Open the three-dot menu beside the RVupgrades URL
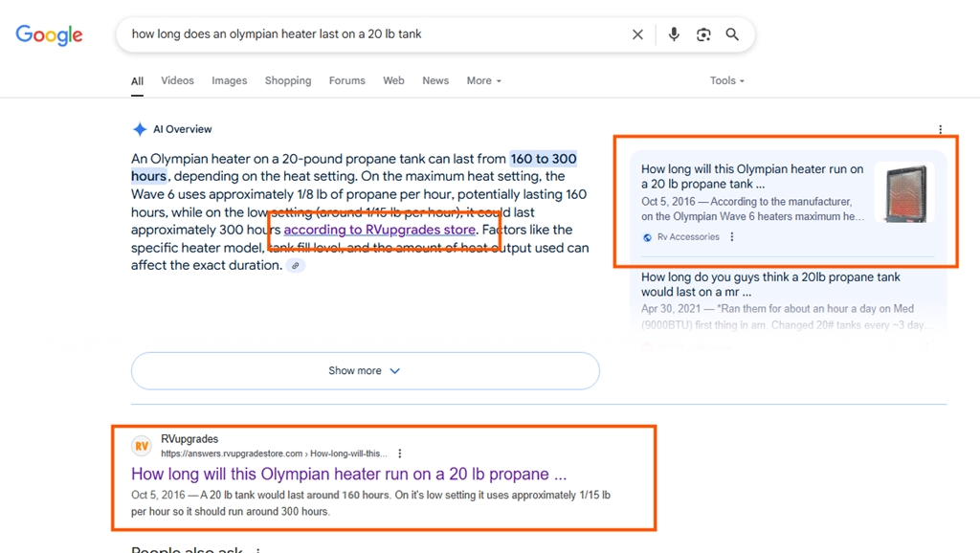The image size is (980, 553). [400, 453]
